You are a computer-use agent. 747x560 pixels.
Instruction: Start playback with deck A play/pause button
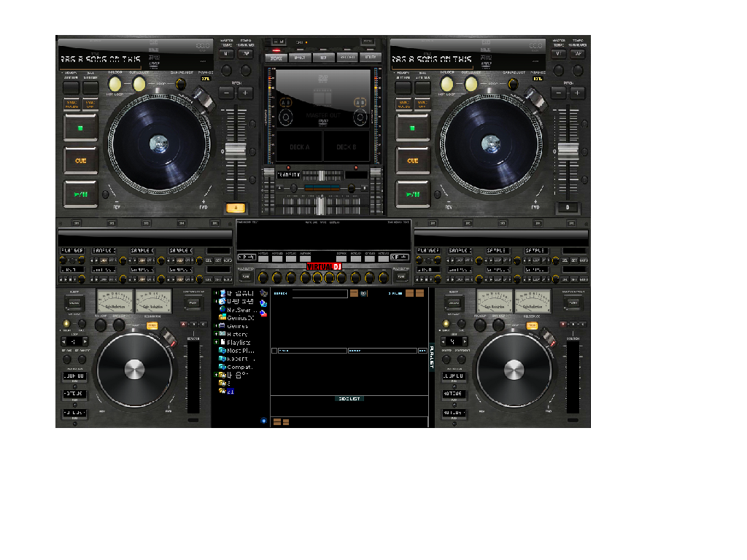coord(81,194)
